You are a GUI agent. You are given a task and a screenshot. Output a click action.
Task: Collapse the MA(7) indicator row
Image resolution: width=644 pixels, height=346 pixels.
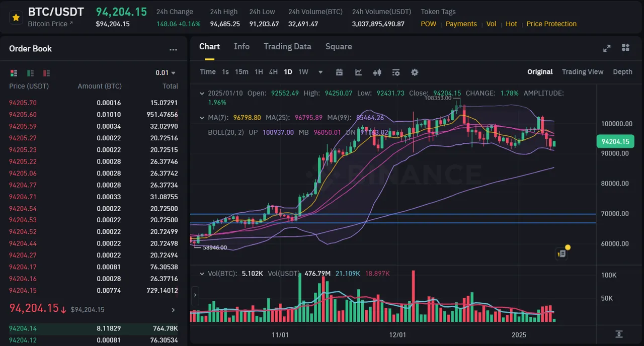pos(202,118)
